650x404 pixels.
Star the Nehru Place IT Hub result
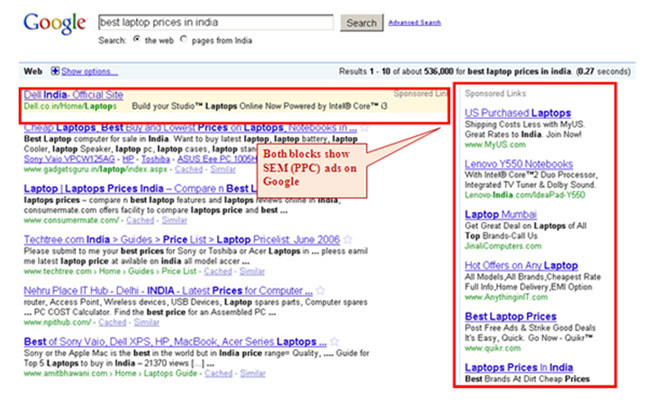[320, 290]
